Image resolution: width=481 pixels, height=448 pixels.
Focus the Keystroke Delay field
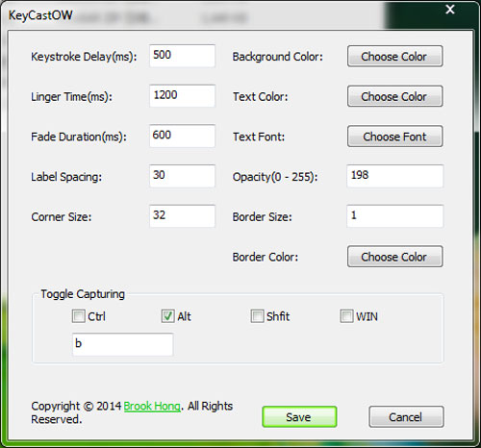click(182, 56)
